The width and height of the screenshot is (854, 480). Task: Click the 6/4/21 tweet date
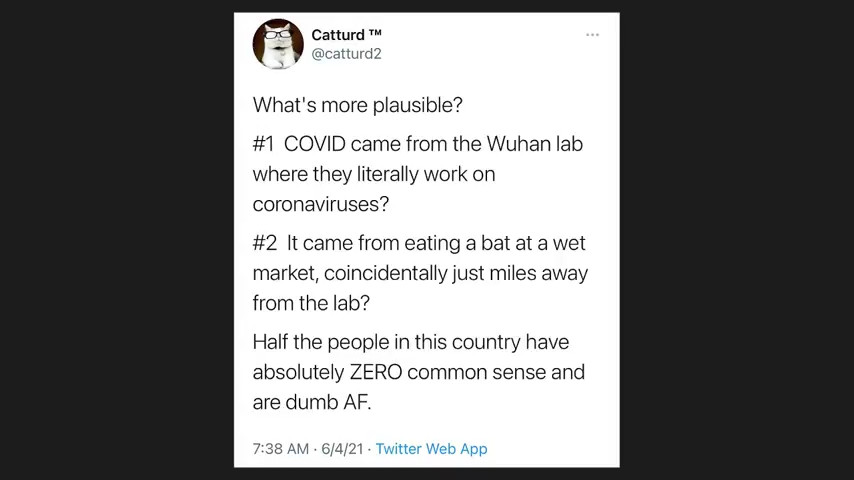pos(342,449)
